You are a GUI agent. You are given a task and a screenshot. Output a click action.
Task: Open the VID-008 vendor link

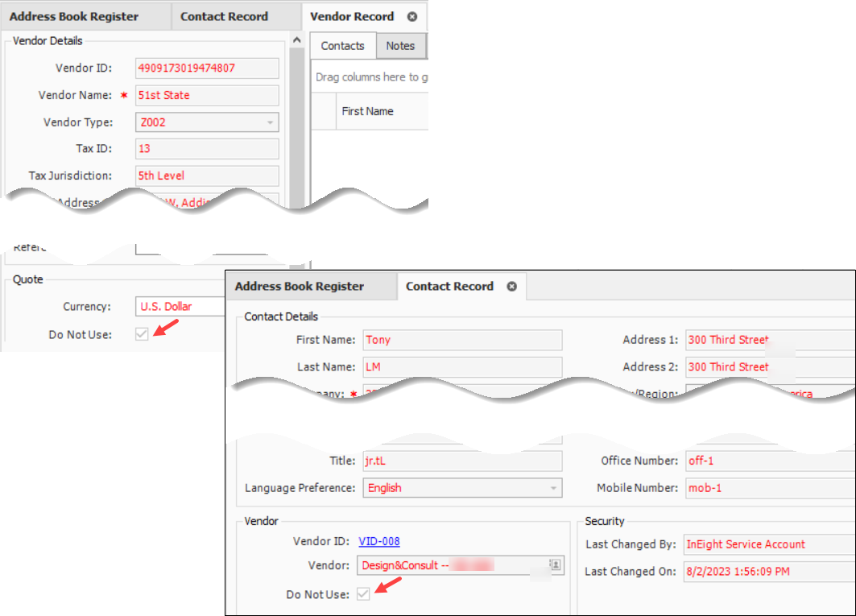pos(379,541)
